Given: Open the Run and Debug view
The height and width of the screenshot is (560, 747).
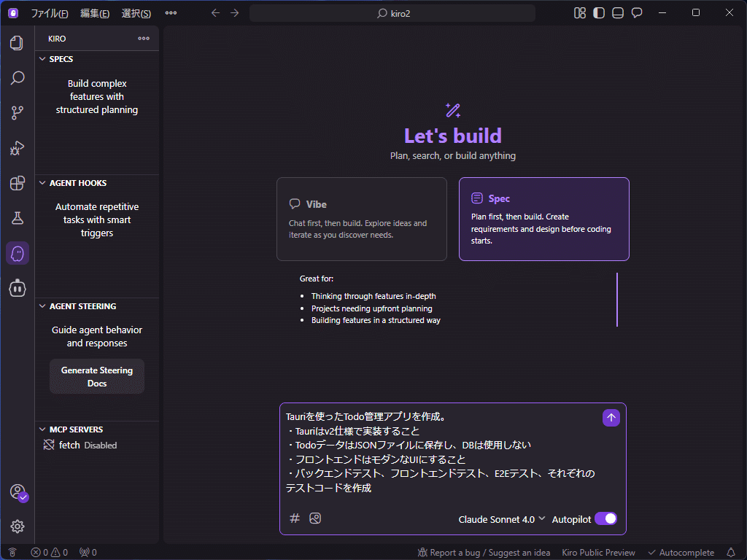Looking at the screenshot, I should [x=17, y=148].
